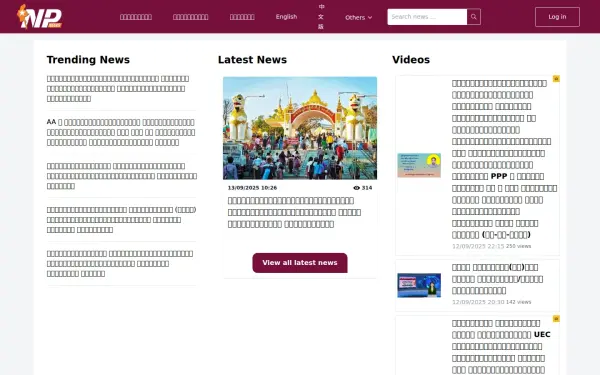Open the first trending news headline
Screen dimensions: 600x375
[118, 88]
